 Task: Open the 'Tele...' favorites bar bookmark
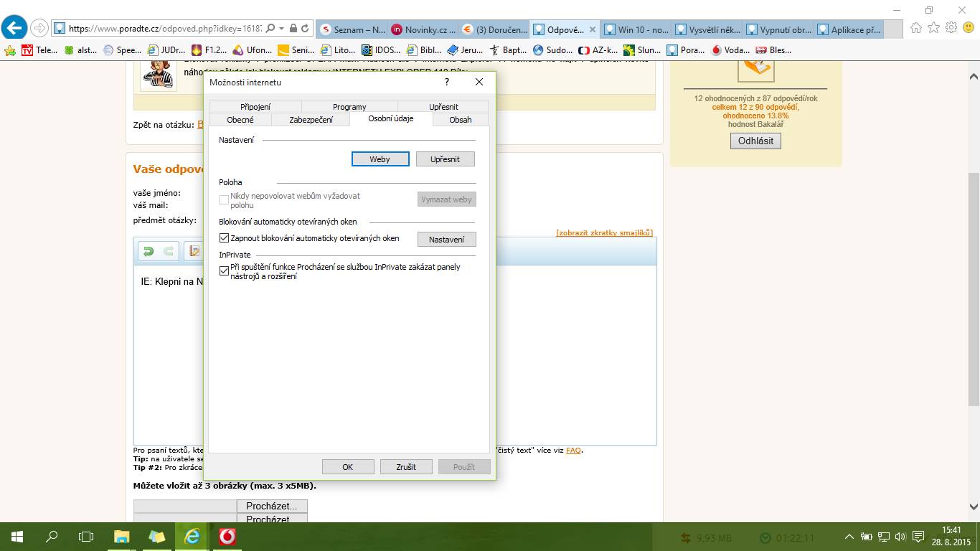(39, 50)
